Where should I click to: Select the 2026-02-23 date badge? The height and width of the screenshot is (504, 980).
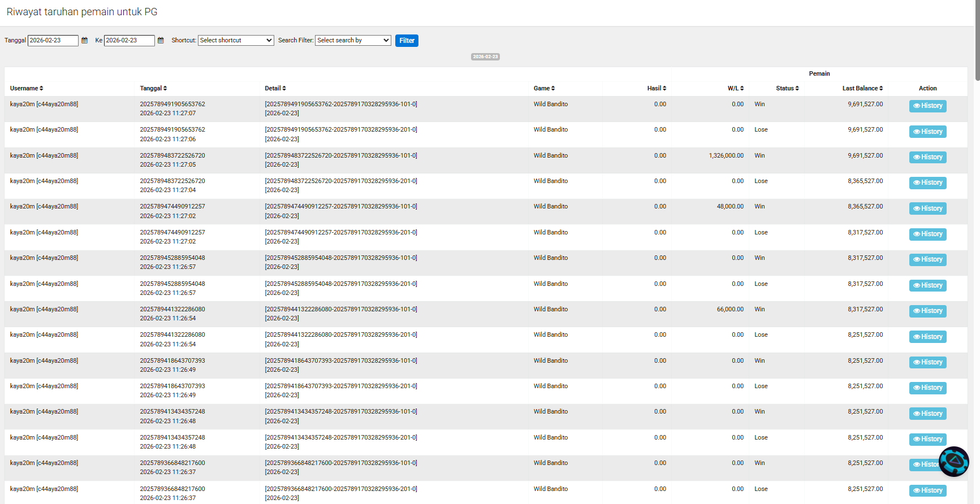485,57
